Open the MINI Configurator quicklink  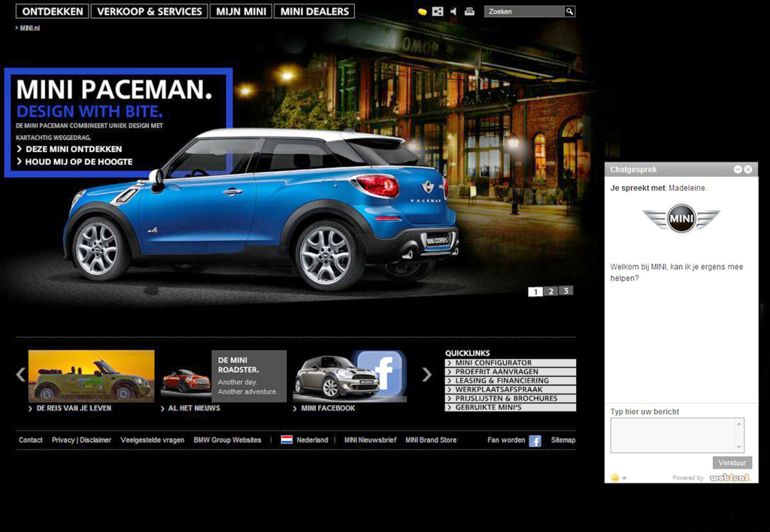point(511,363)
